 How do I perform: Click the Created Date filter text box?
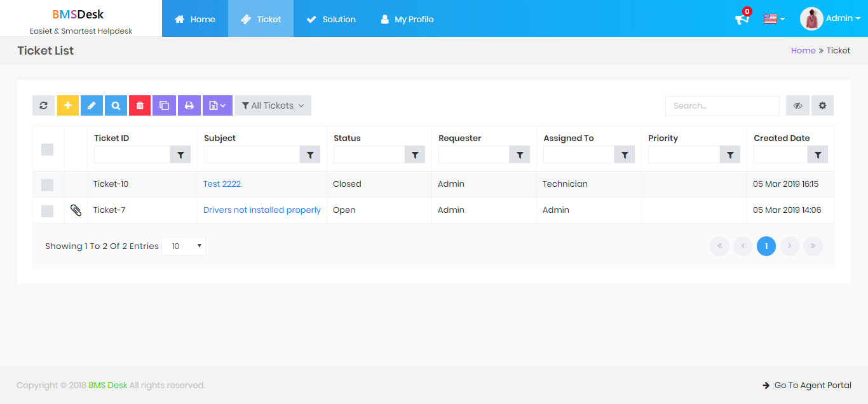click(x=780, y=154)
